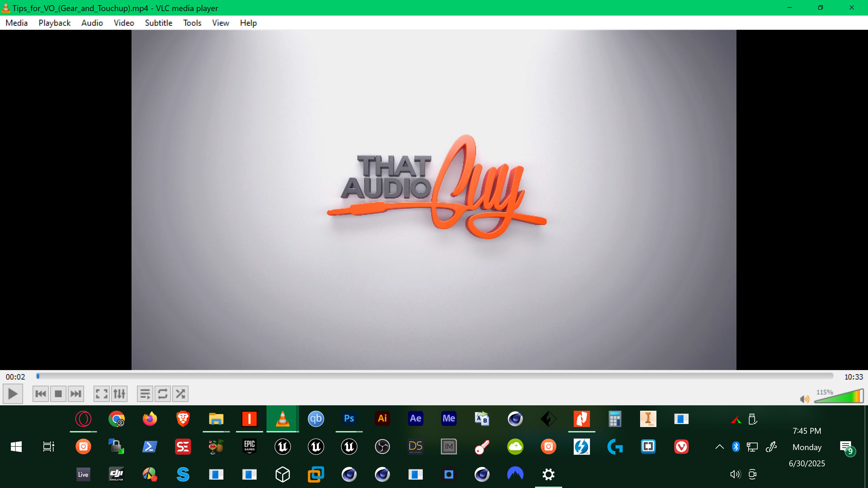Switch to VLC via its taskbar cone icon
Viewport: 868px width, 488px height.
coord(282,419)
